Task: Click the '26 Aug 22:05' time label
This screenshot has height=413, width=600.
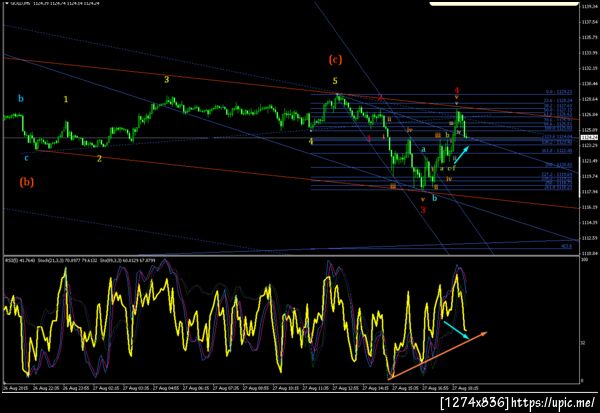Action: [x=46, y=388]
